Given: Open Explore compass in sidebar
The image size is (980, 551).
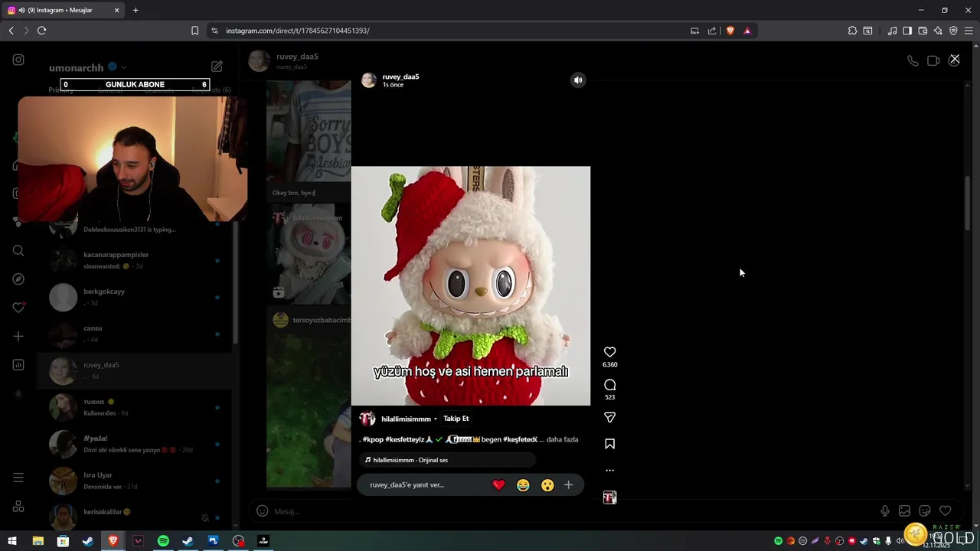Looking at the screenshot, I should point(18,279).
